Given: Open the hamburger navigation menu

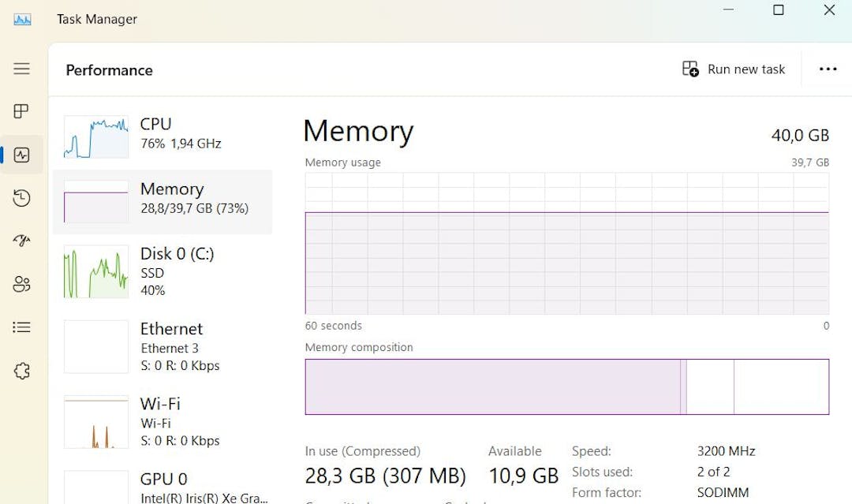Looking at the screenshot, I should [22, 69].
